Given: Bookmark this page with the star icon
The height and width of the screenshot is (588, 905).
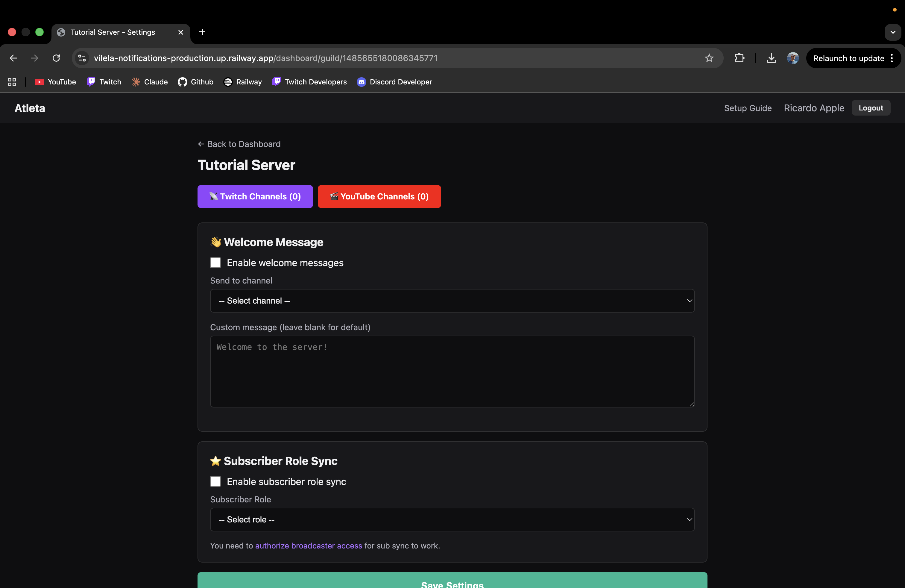Looking at the screenshot, I should pos(709,58).
